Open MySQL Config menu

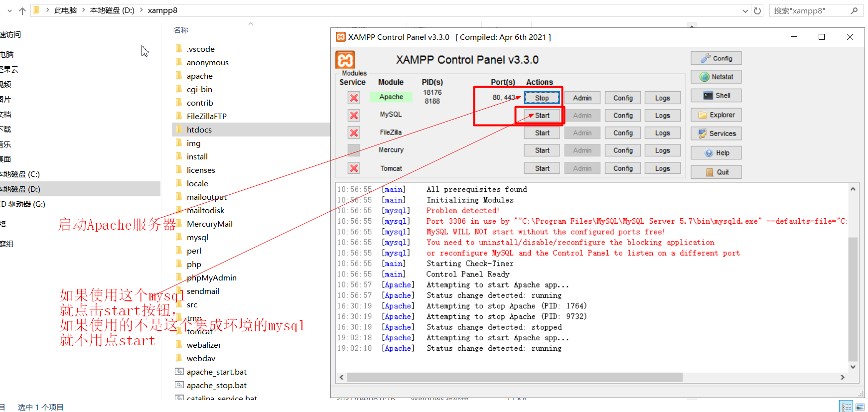tap(623, 116)
